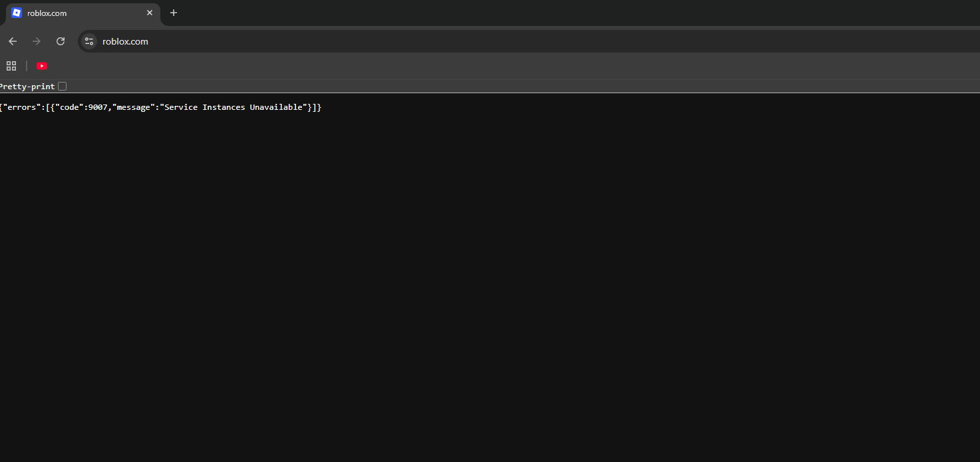The height and width of the screenshot is (462, 980).
Task: Open site settings via the tune icon
Action: 88,41
